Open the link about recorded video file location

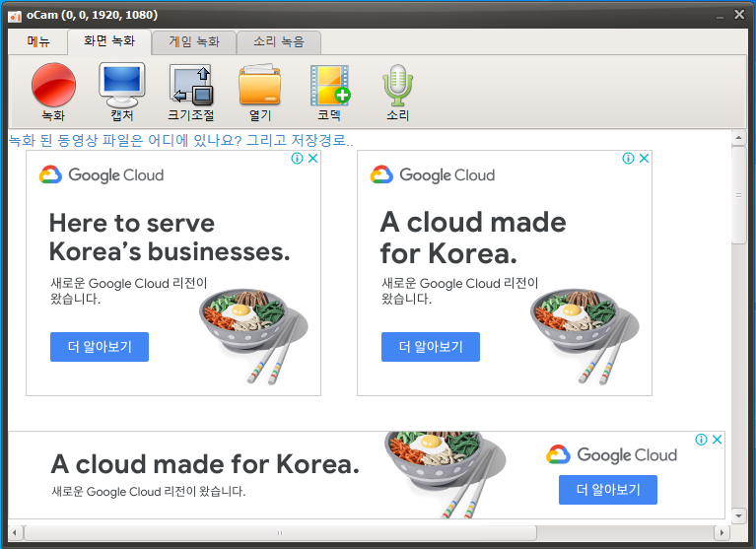pyautogui.click(x=180, y=140)
